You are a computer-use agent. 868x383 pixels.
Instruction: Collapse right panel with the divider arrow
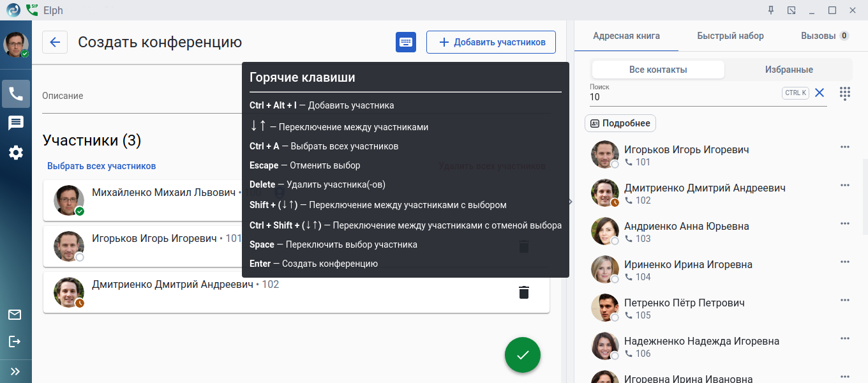click(570, 201)
